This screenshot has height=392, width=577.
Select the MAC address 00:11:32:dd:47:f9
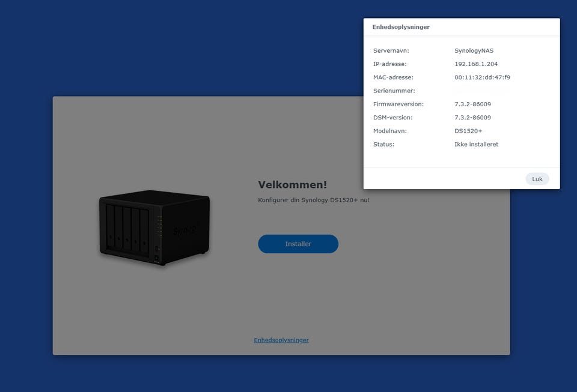pyautogui.click(x=482, y=77)
